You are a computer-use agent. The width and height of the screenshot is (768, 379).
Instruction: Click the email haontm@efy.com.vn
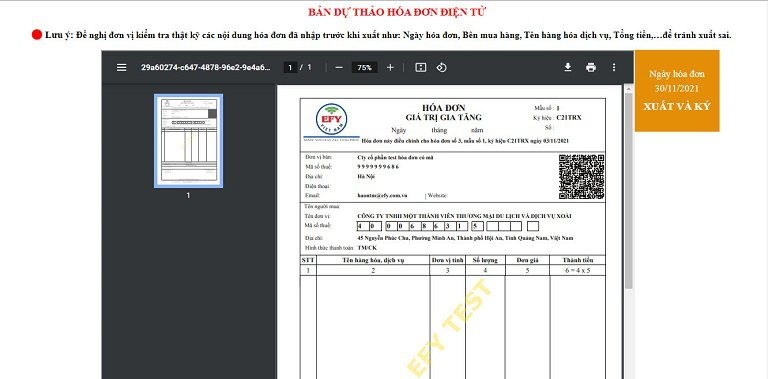point(383,195)
